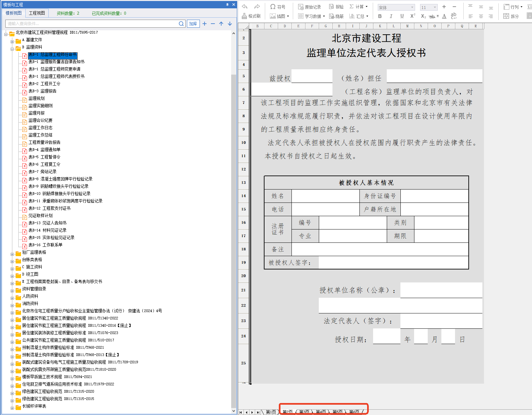Screen dimensions: 532x415
Task: Switch to the 工程视图 tab
Action: (x=37, y=13)
